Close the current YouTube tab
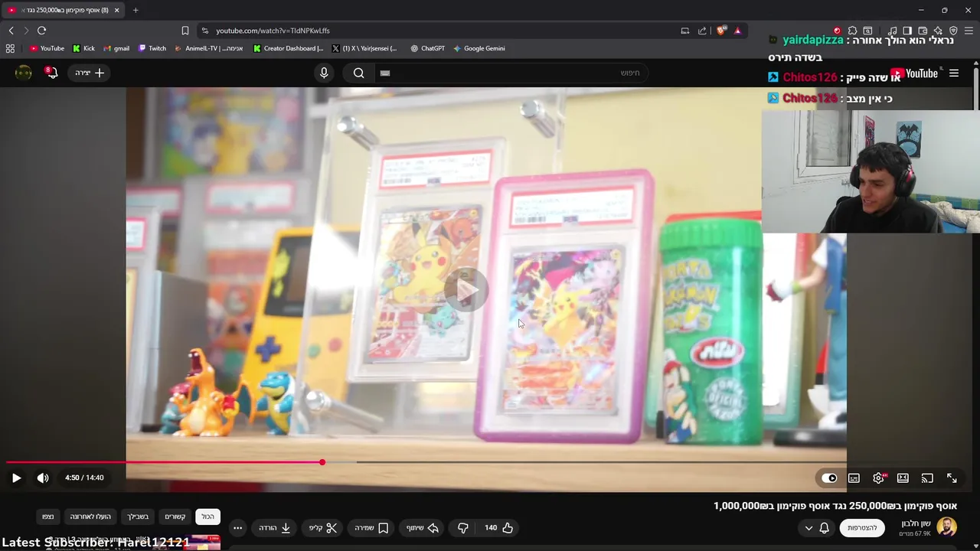The width and height of the screenshot is (980, 551). (x=116, y=10)
